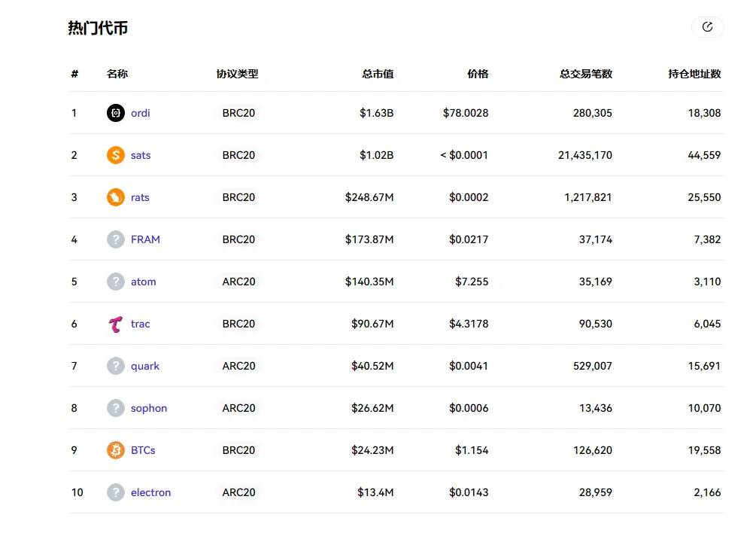The width and height of the screenshot is (756, 536).
Task: Open the electron token link
Action: (x=151, y=492)
